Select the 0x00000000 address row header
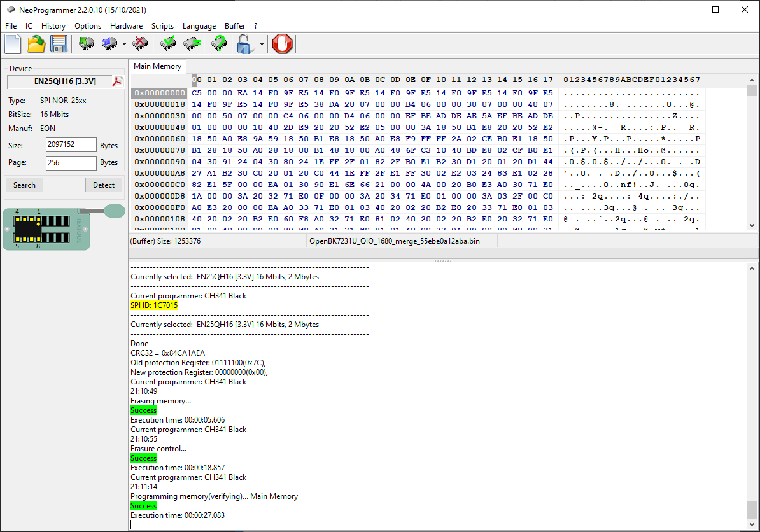Image resolution: width=760 pixels, height=532 pixels. tap(160, 93)
